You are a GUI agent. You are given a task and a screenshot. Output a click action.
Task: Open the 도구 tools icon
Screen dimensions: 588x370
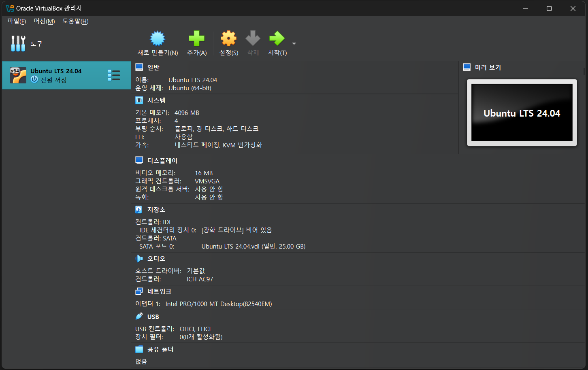point(18,43)
